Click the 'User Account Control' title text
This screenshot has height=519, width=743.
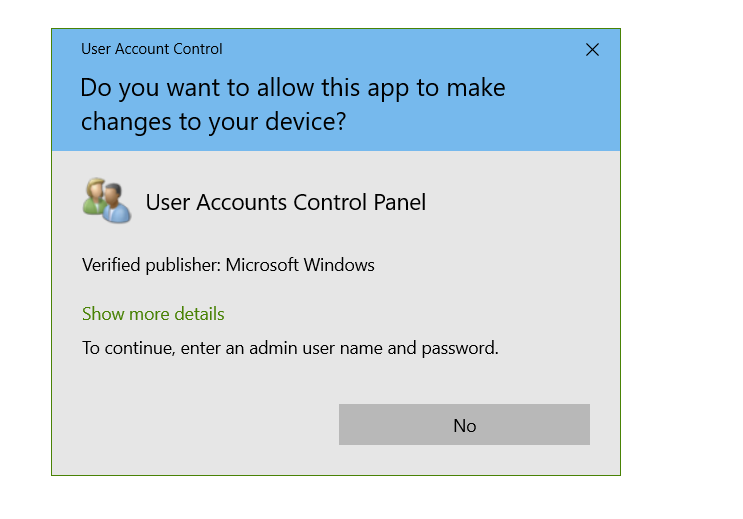tap(152, 49)
